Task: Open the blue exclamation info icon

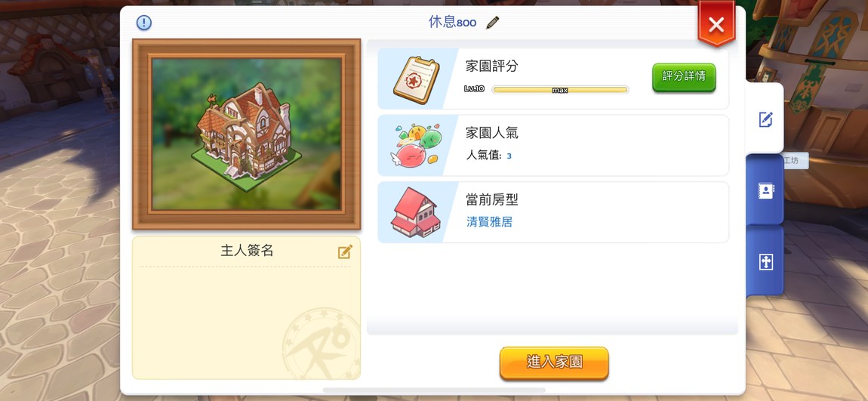Action: (x=144, y=23)
